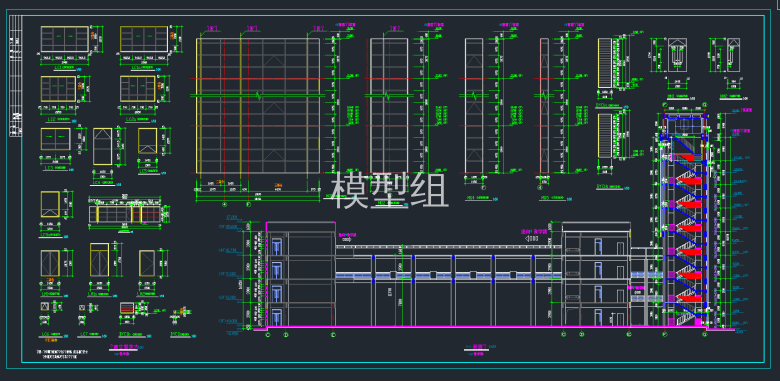Select the LC4 tall window detail
The height and width of the screenshot is (381, 780).
coord(102,146)
